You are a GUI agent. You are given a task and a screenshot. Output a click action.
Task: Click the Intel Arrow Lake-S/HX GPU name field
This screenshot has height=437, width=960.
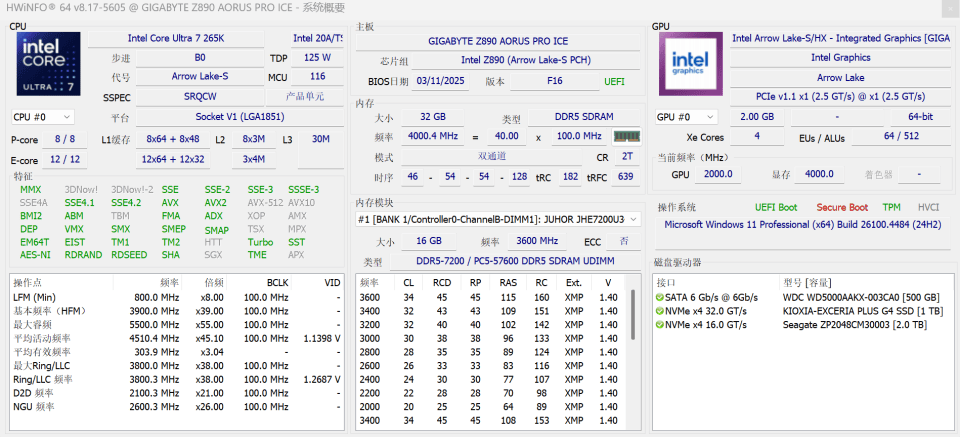[840, 38]
